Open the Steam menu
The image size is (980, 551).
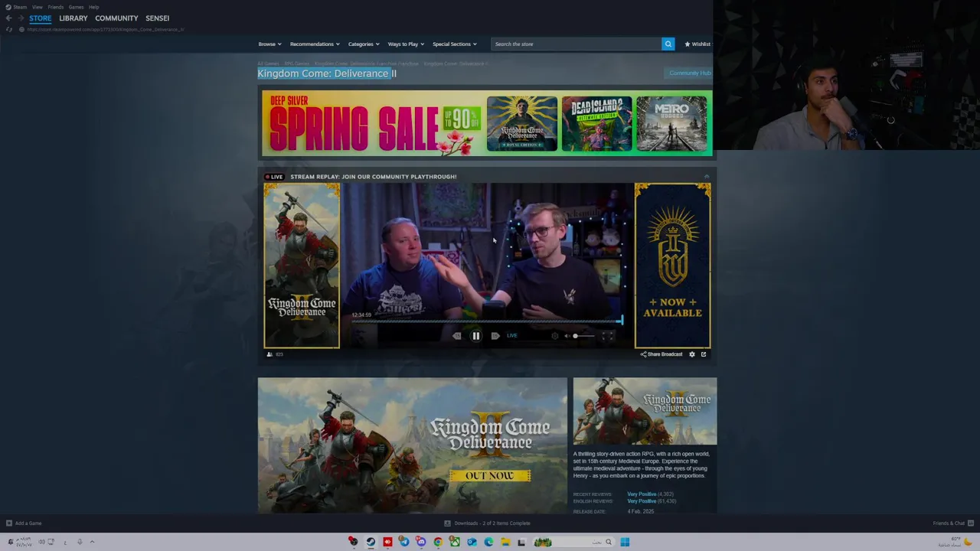[x=16, y=7]
